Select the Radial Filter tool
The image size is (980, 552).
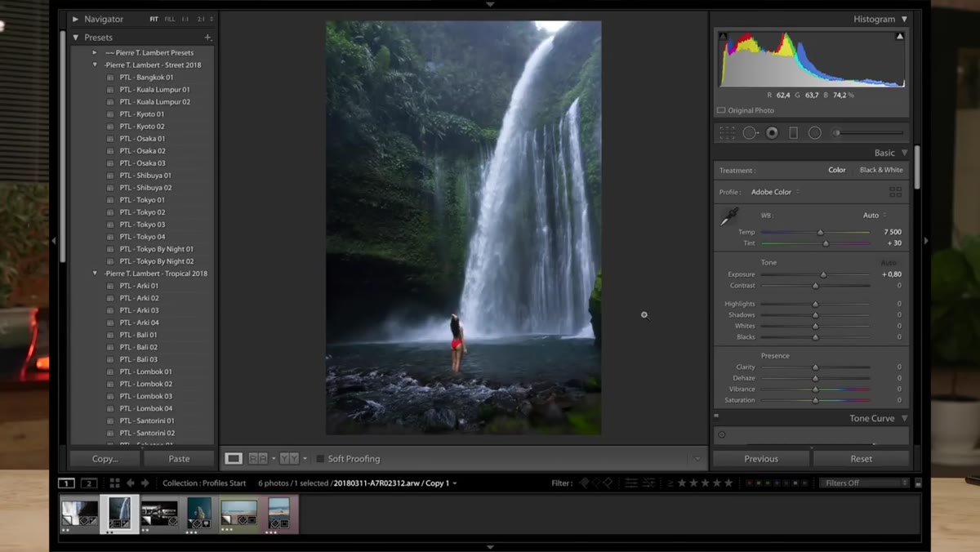[814, 133]
